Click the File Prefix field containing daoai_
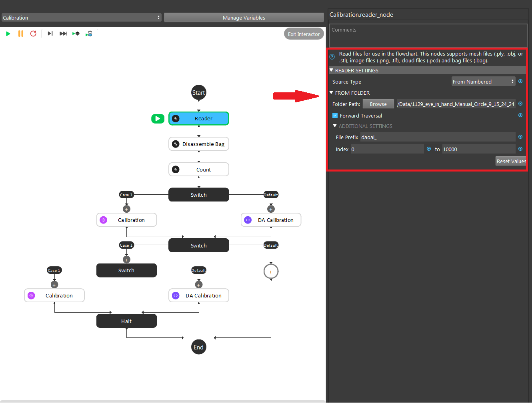532x403 pixels. [x=438, y=137]
